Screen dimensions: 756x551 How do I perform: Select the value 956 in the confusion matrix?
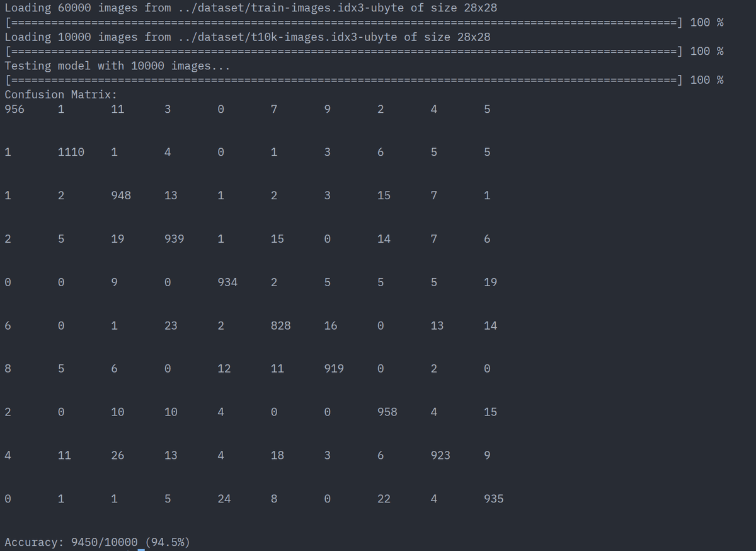coord(14,108)
